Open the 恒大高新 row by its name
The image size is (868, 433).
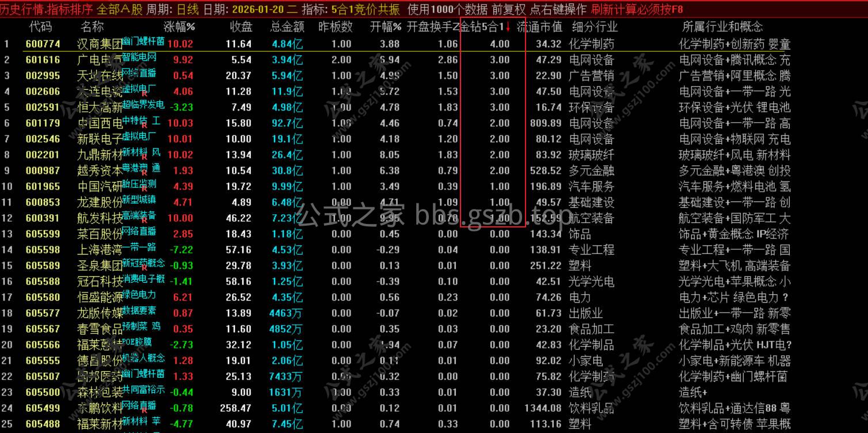click(x=100, y=107)
